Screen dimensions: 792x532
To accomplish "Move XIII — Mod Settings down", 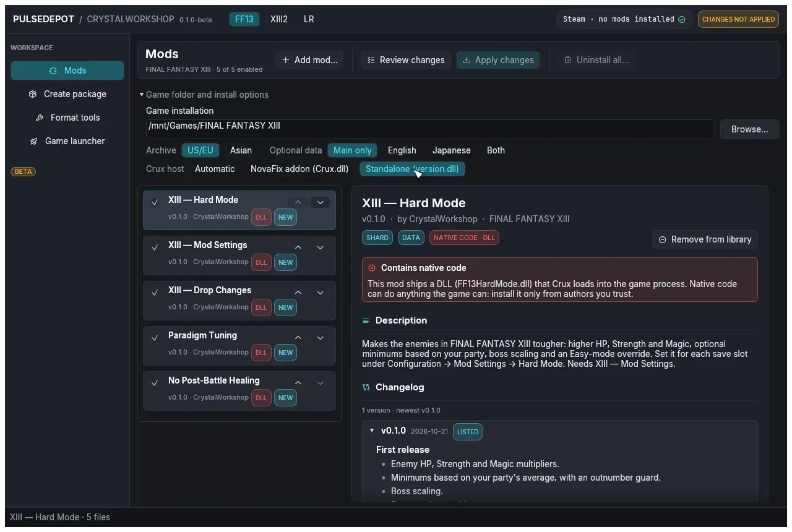I will tap(321, 247).
